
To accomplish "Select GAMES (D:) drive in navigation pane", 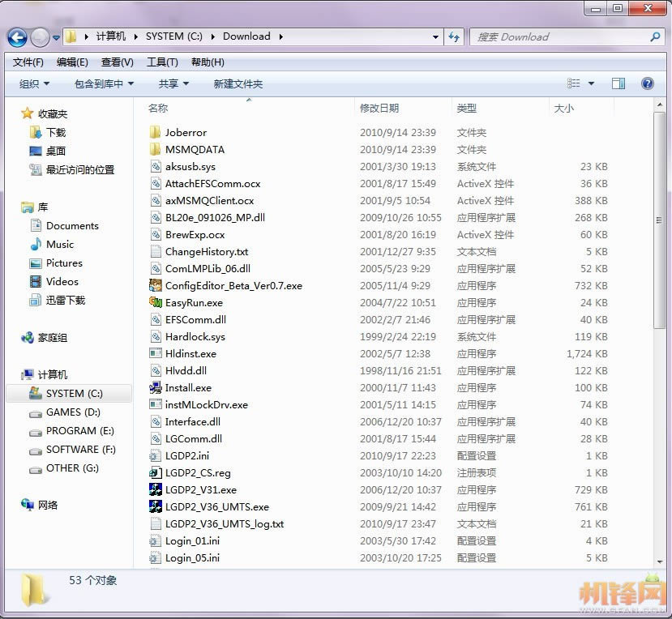I will click(x=74, y=412).
